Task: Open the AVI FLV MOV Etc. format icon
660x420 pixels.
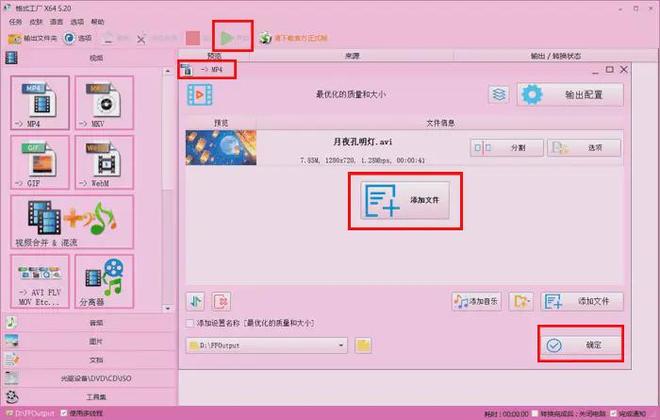Action: pos(40,282)
